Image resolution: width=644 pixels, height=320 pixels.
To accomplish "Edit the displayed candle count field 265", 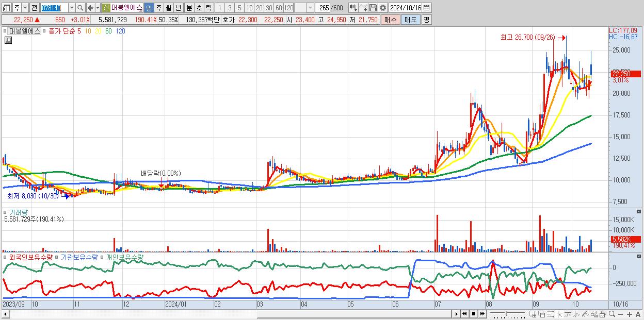I will (323, 8).
